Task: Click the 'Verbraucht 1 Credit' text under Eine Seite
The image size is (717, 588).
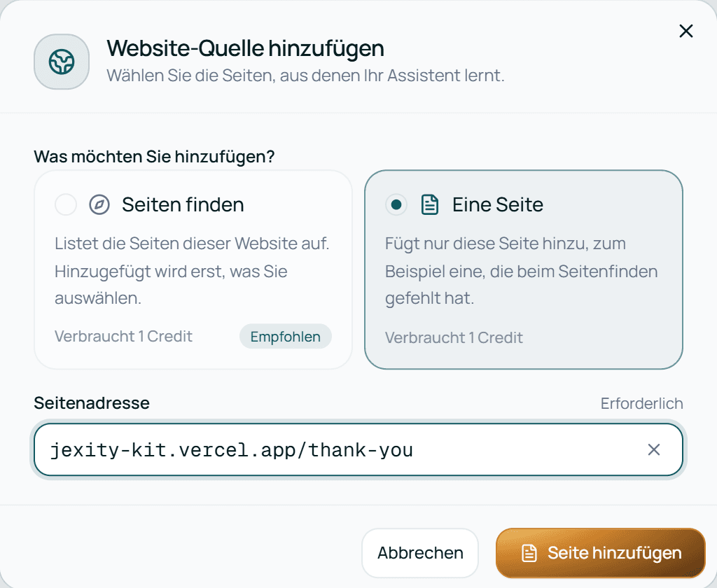Action: 454,338
